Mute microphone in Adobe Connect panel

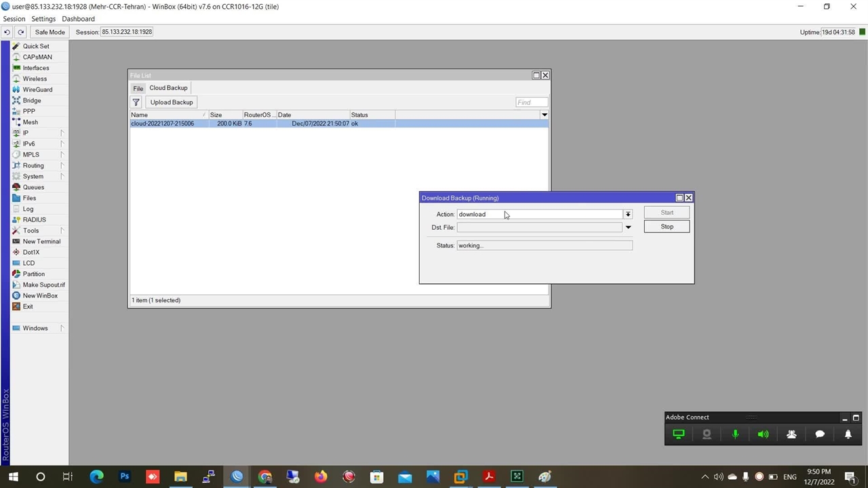pyautogui.click(x=735, y=434)
